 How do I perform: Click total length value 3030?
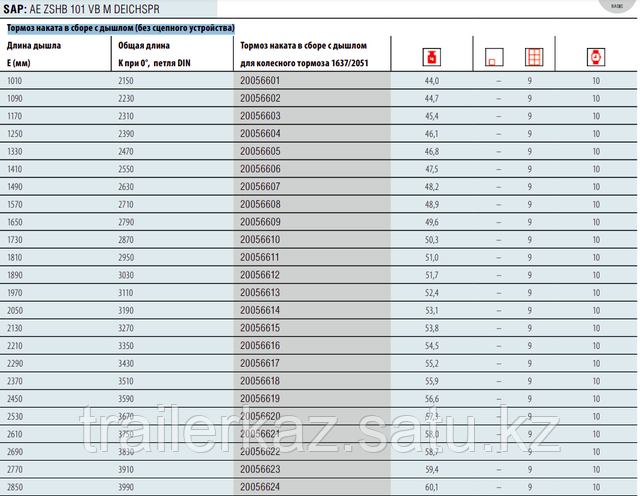pos(126,275)
